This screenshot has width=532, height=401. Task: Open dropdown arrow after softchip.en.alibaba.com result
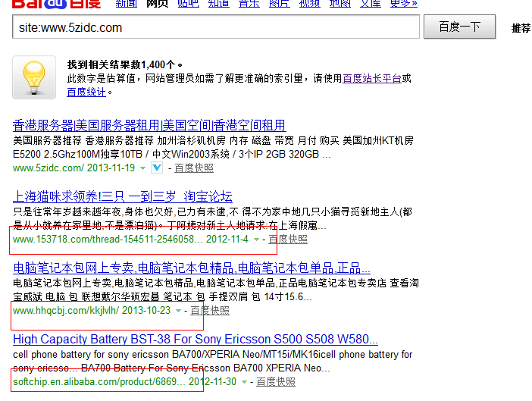pyautogui.click(x=244, y=382)
